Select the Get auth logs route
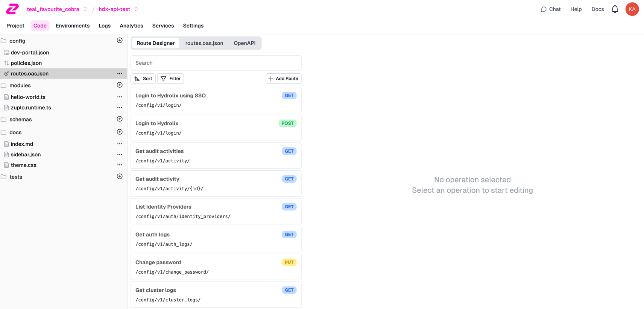644x309 pixels. (x=216, y=239)
